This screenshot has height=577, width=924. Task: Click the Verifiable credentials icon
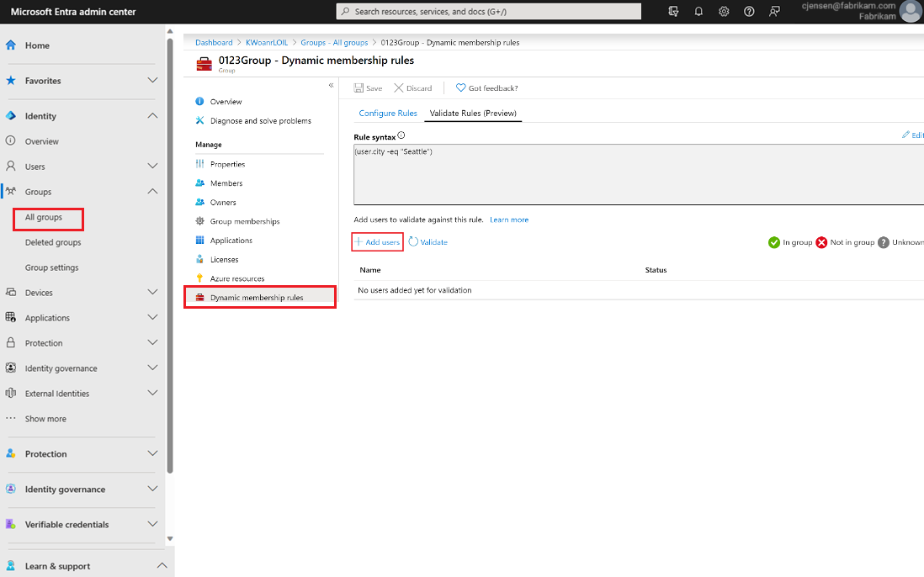pos(11,524)
